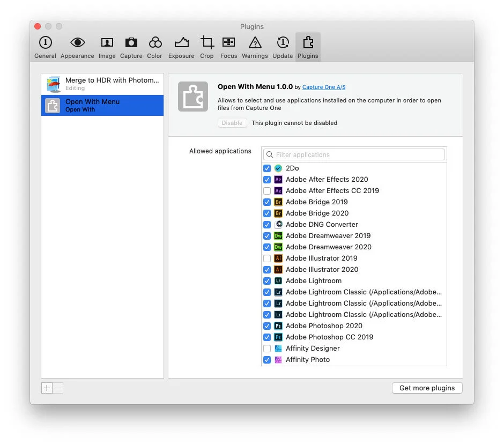The height and width of the screenshot is (444, 504).
Task: Click the remove plugin minus button
Action: tap(58, 388)
